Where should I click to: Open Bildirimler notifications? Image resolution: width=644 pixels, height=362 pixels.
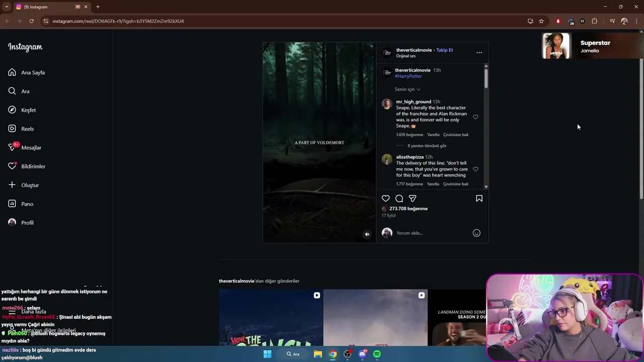[x=27, y=166]
